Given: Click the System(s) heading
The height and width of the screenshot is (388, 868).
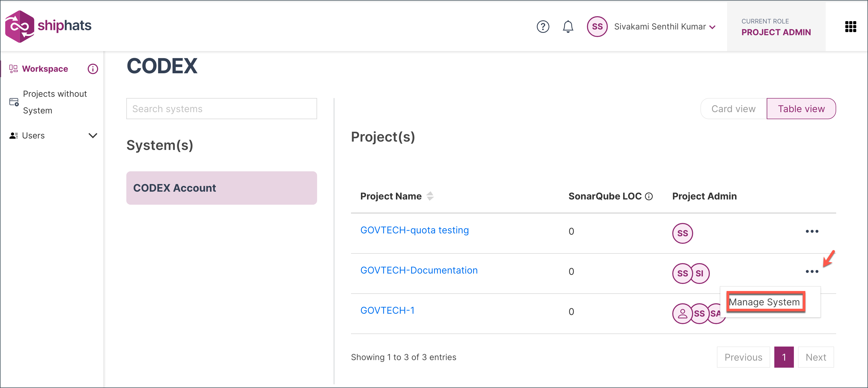Looking at the screenshot, I should (160, 145).
